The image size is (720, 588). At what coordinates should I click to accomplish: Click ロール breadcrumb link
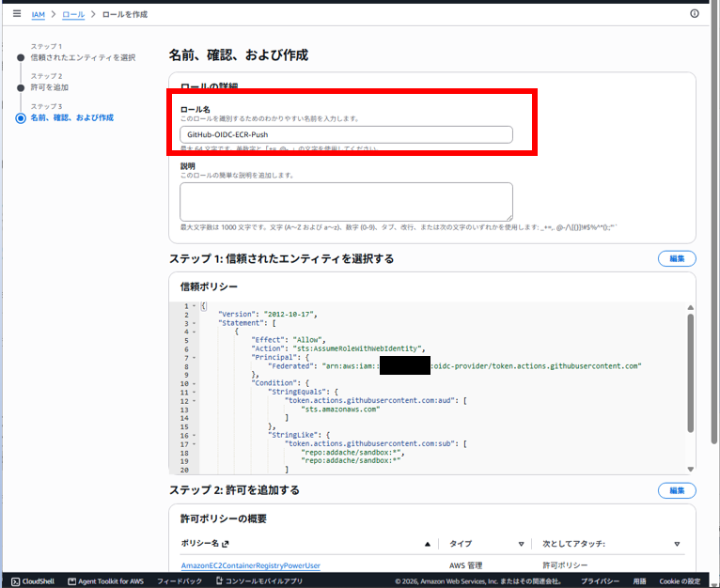(x=73, y=14)
